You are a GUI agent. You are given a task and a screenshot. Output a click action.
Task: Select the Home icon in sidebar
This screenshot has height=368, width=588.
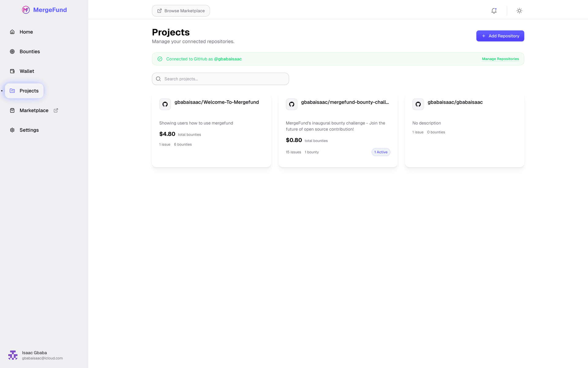12,32
